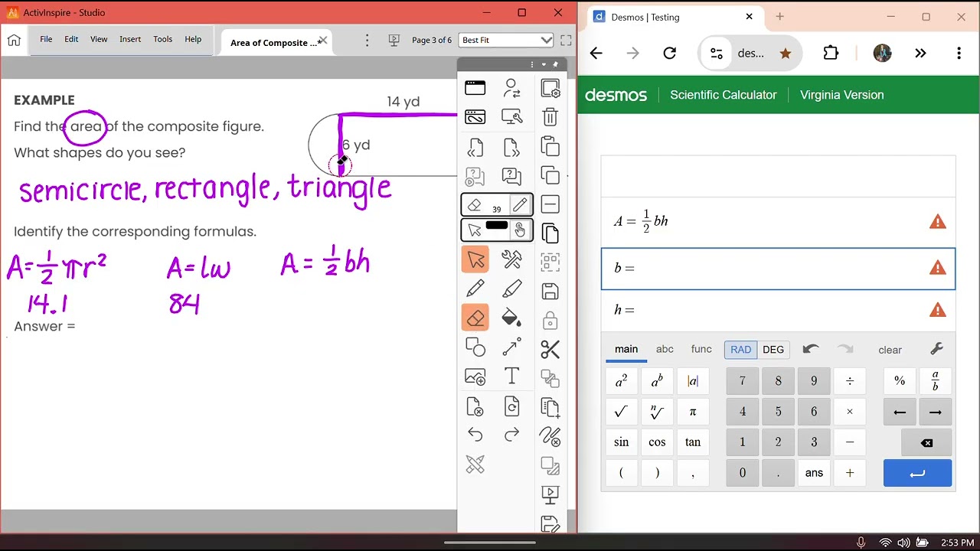Click the black pen color swatch
Viewport: 980px width, 551px height.
(x=497, y=225)
